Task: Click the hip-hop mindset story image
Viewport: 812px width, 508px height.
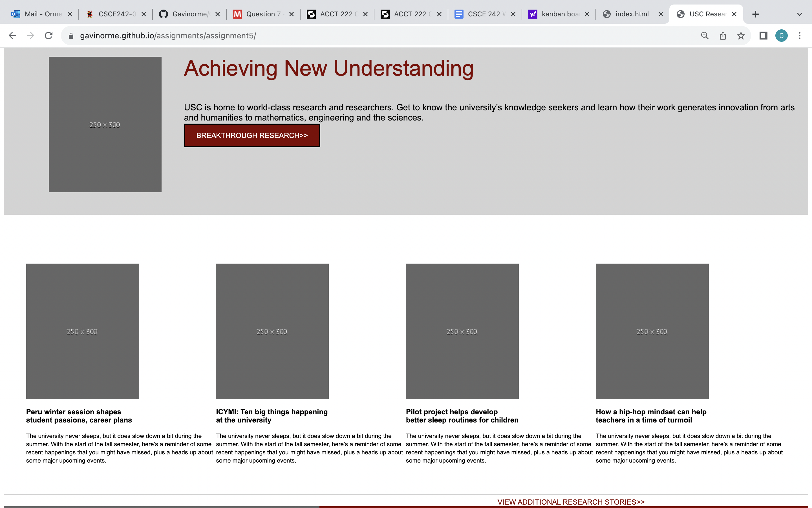Action: (652, 331)
